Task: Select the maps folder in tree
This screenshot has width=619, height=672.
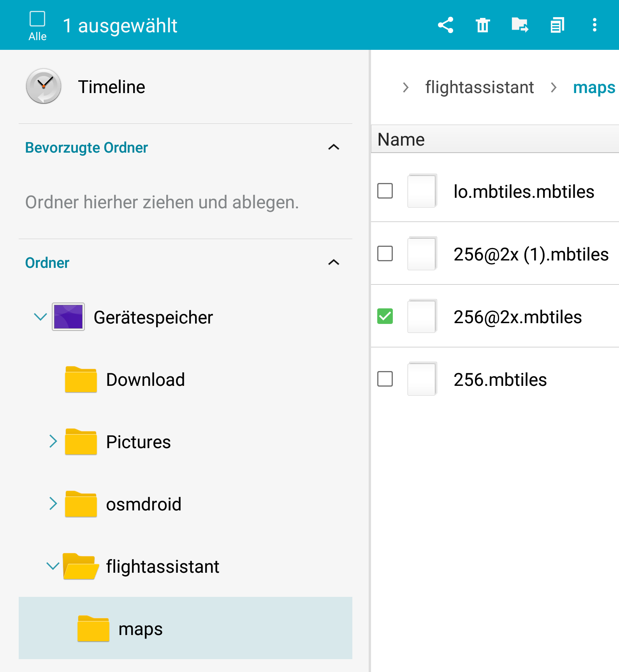Action: coord(140,628)
